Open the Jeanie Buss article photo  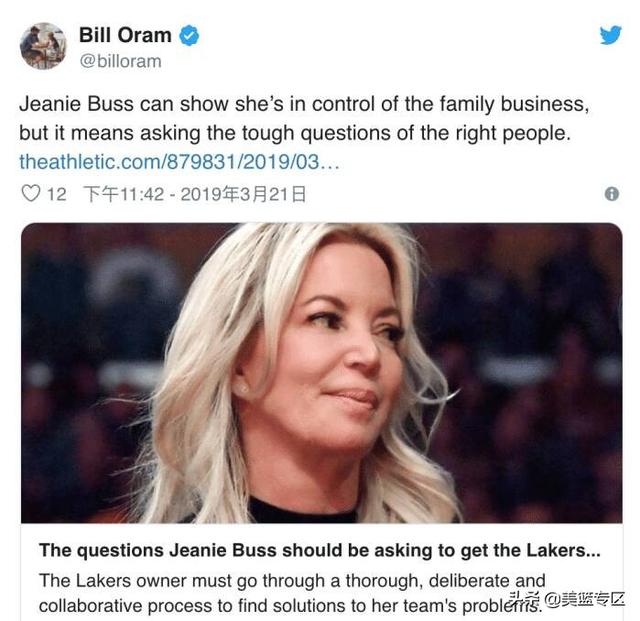(322, 373)
